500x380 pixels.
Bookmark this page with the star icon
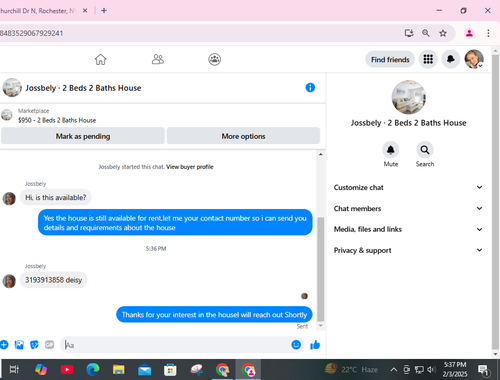[x=443, y=33]
